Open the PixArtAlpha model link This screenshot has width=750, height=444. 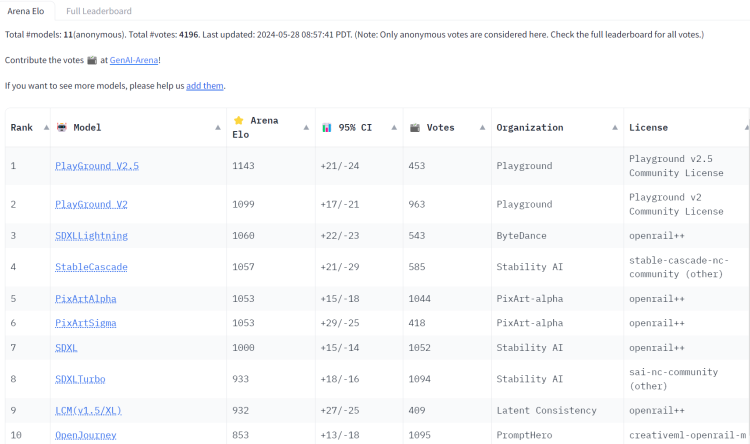coord(86,299)
